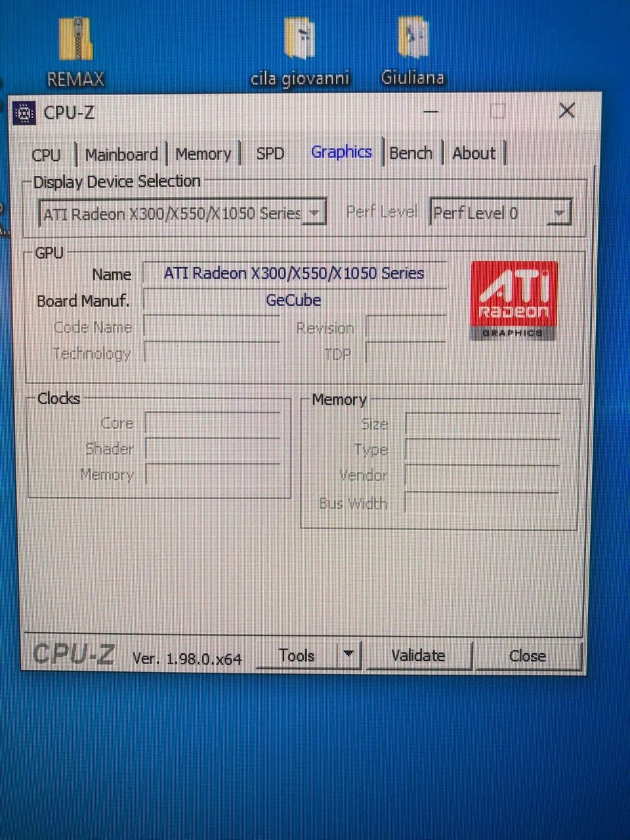Viewport: 630px width, 840px height.
Task: Click the 'Ver. 1.98.0.x64' version text
Action: (187, 659)
